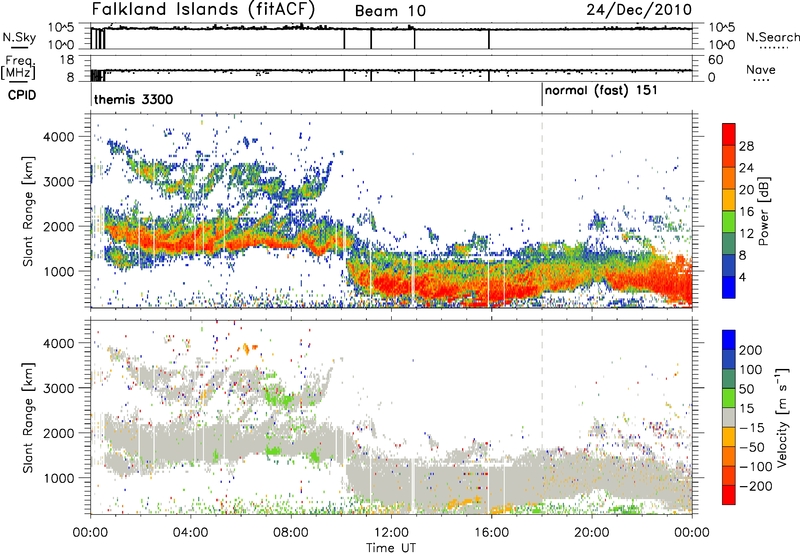Pick the blue Velocity segment above 200

(x=729, y=340)
